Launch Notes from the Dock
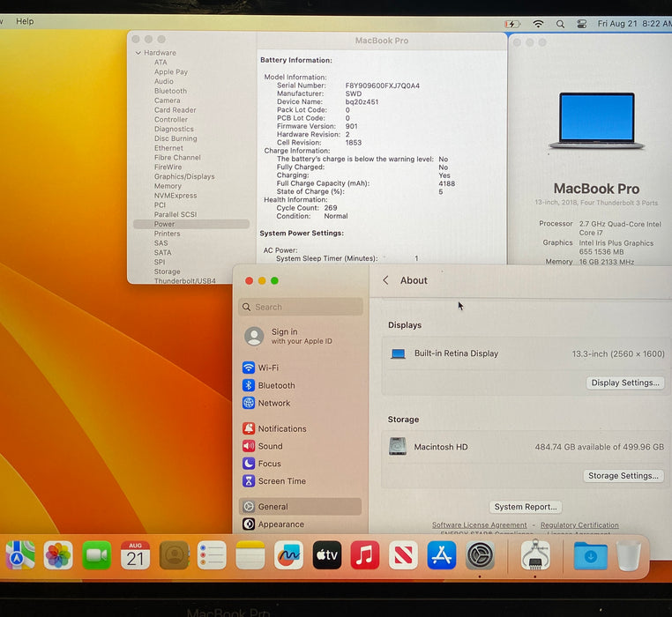This screenshot has height=617, width=672. [x=250, y=555]
